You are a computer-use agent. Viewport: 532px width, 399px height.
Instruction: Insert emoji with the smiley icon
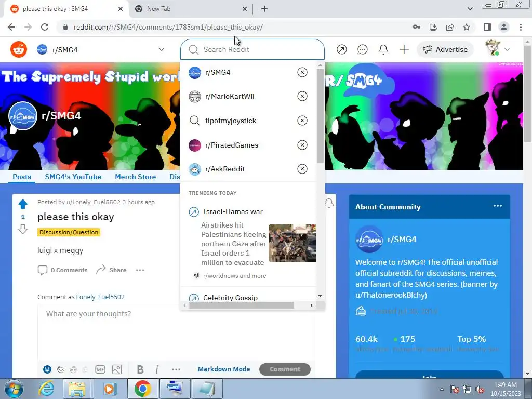(47, 369)
